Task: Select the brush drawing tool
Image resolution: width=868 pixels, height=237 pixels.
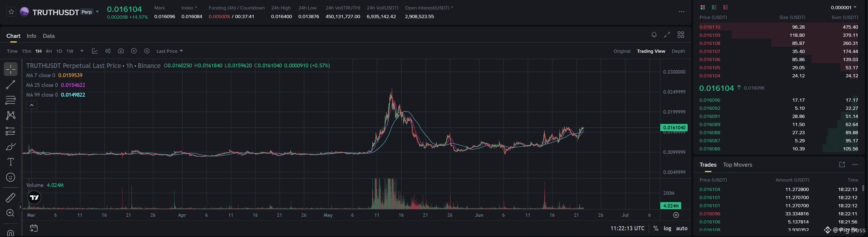Action: point(11,146)
